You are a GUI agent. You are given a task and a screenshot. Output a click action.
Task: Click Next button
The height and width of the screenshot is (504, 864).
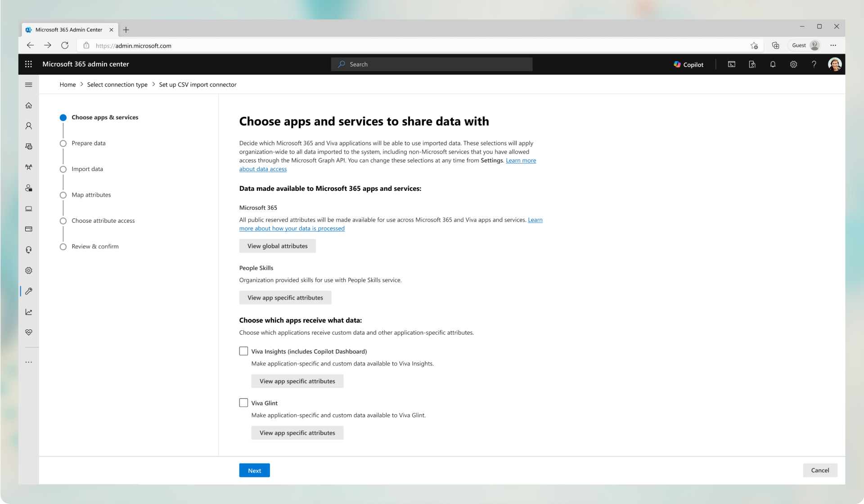coord(254,471)
